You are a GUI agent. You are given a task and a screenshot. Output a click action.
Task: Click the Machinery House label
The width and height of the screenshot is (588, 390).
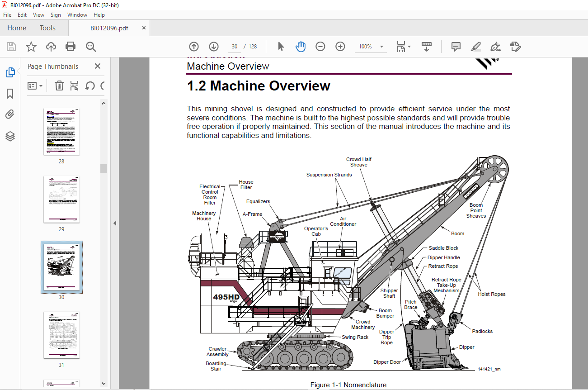pos(204,216)
